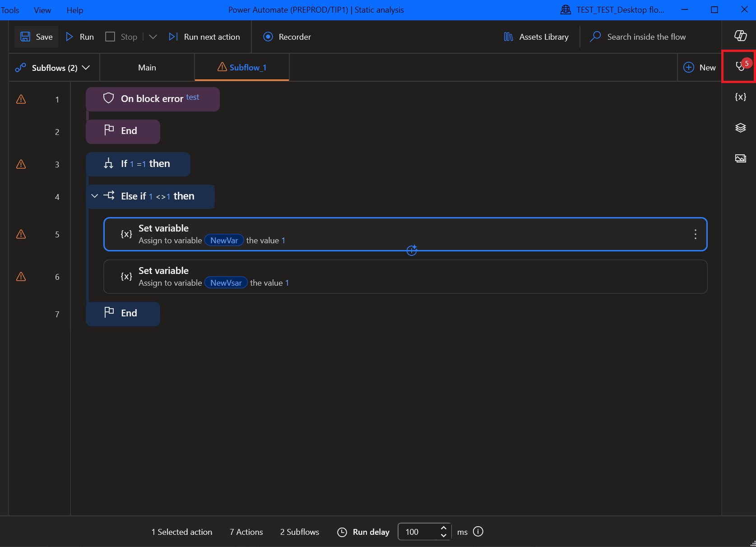
Task: Switch to the Main subflow tab
Action: (x=147, y=67)
